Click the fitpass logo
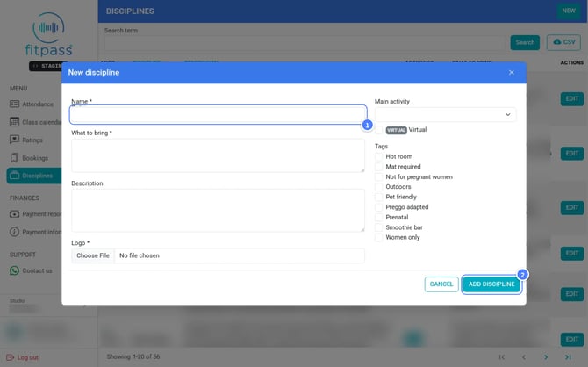 pyautogui.click(x=48, y=34)
